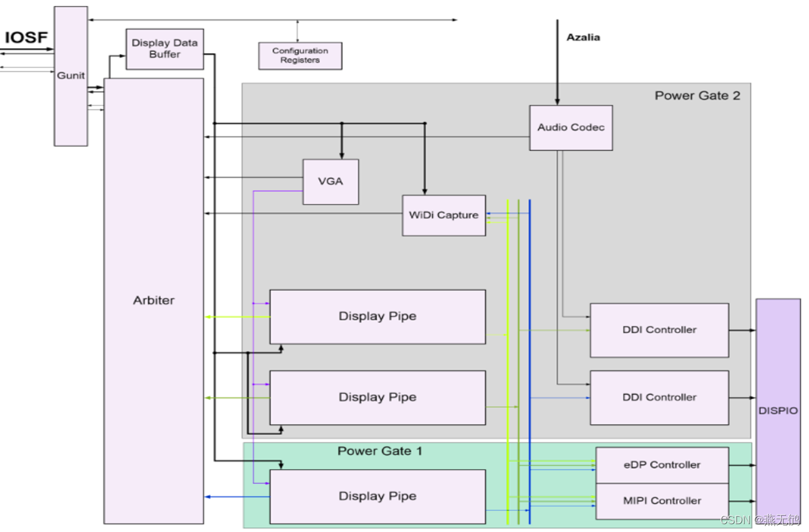Image resolution: width=809 pixels, height=532 pixels.
Task: Click the Configuration Registers box
Action: coord(300,55)
